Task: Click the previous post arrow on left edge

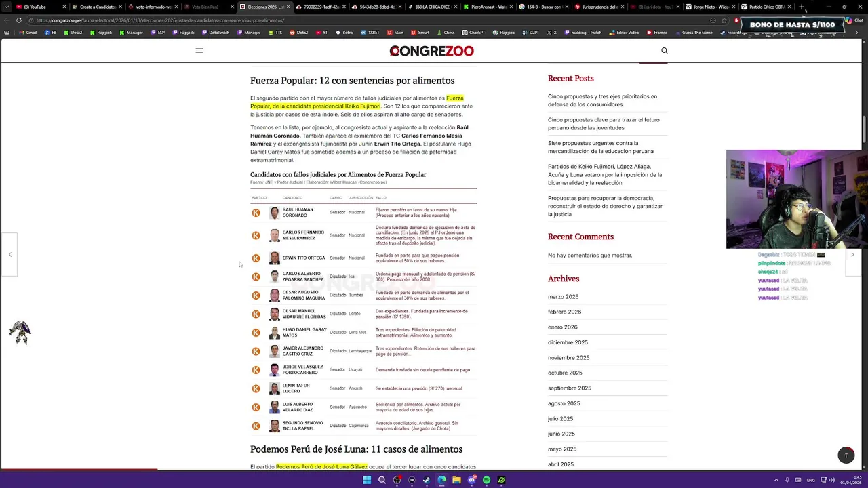Action: coord(9,255)
